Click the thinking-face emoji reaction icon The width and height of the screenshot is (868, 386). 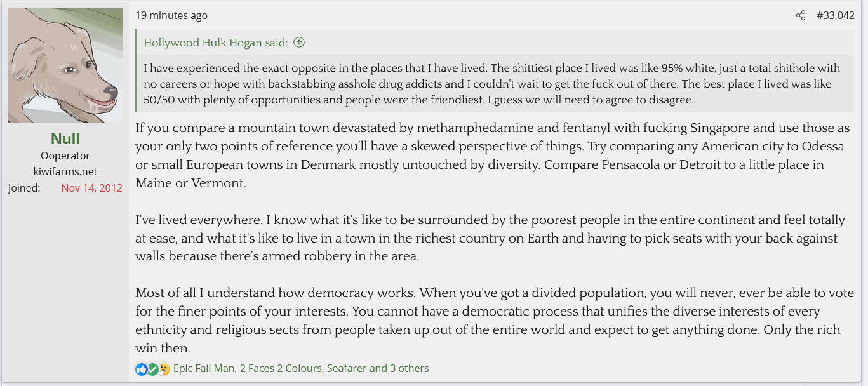(164, 369)
